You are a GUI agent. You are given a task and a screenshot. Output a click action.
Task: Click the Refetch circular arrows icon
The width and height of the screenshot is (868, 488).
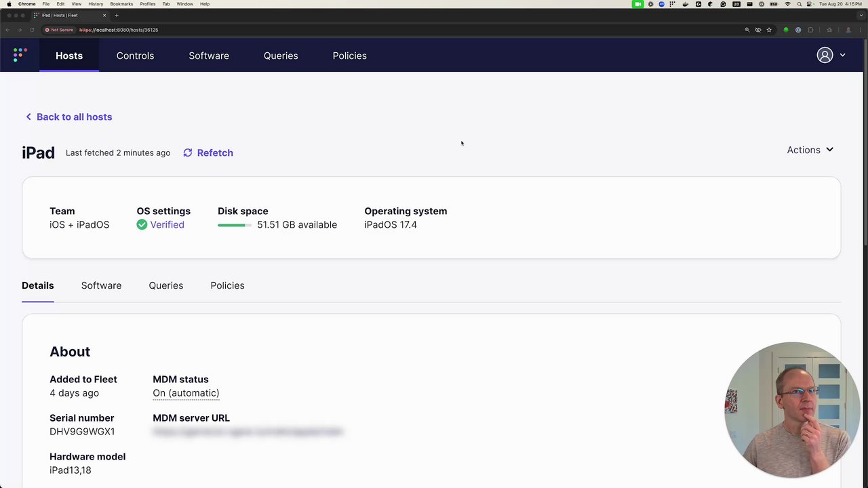coord(188,152)
